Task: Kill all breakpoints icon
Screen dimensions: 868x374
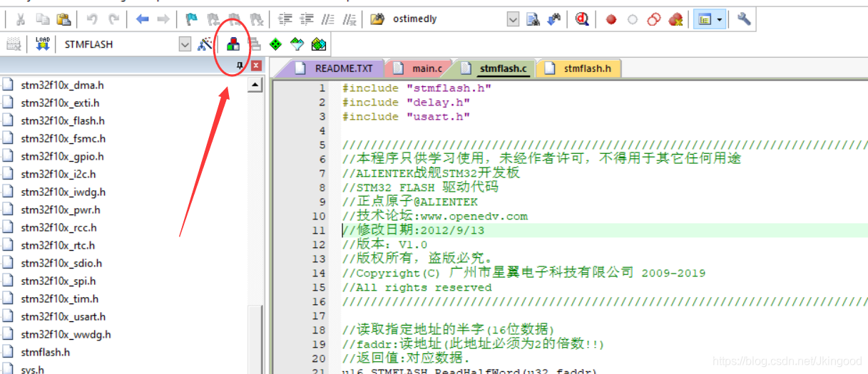Action: 675,20
